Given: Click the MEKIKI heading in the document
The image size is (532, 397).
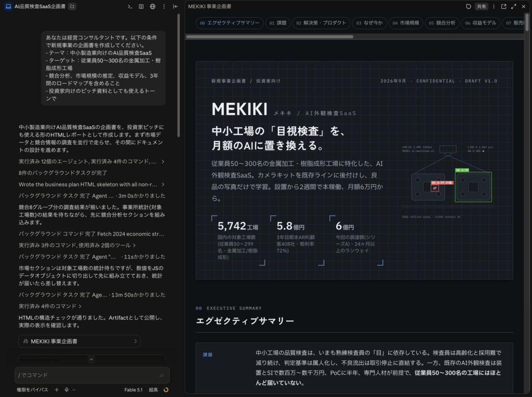Looking at the screenshot, I should click(x=240, y=109).
